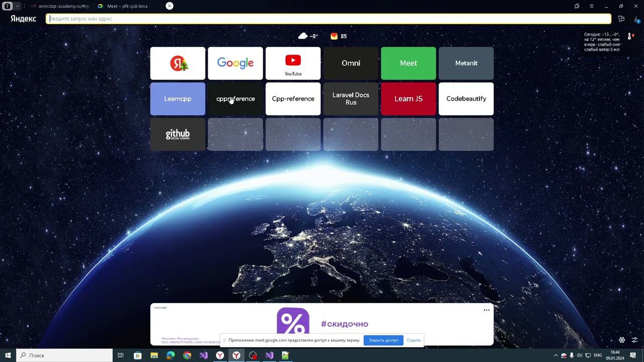This screenshot has width=644, height=362.
Task: Switch the ENG input language
Action: (x=598, y=355)
